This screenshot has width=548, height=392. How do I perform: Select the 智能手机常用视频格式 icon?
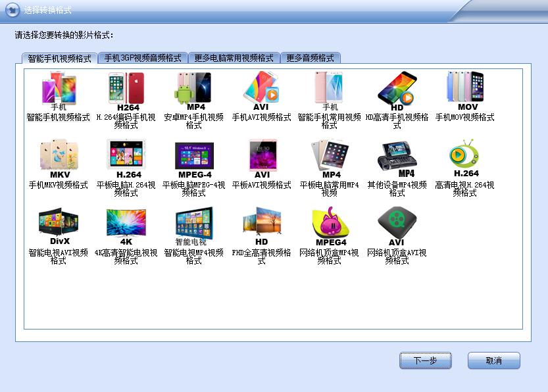click(329, 91)
